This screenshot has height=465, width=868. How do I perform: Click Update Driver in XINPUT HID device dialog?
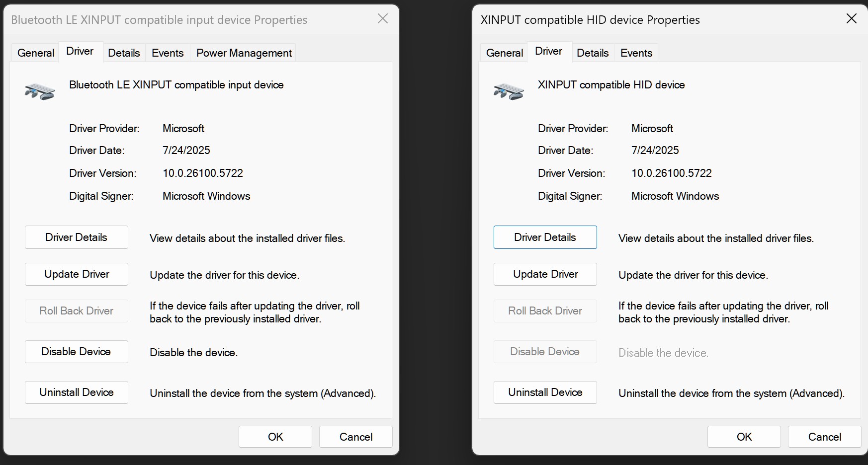[x=545, y=274]
